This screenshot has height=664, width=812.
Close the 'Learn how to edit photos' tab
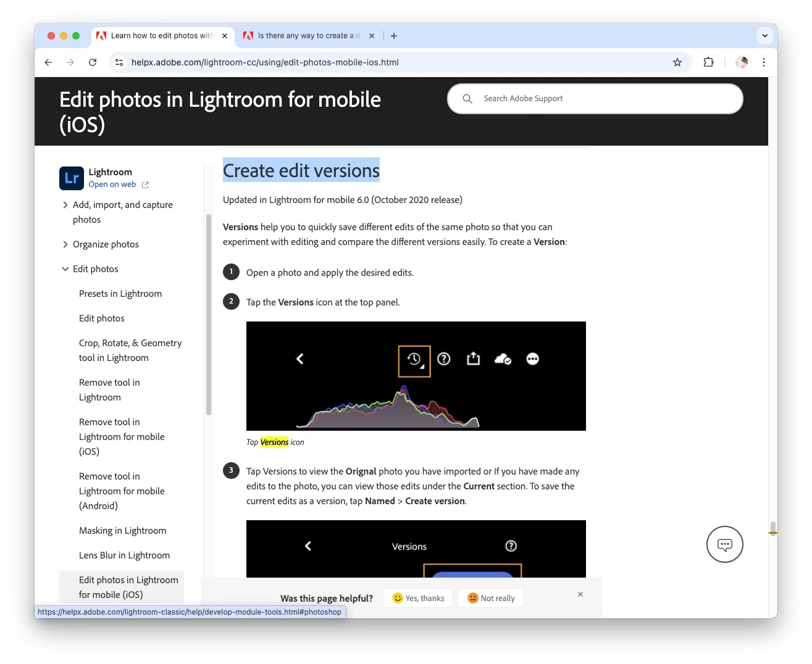pyautogui.click(x=225, y=36)
